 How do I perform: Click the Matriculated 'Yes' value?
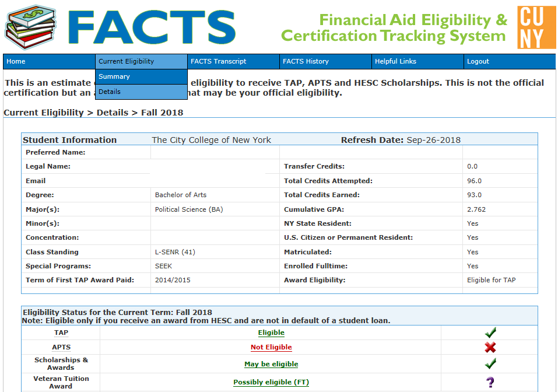pos(473,252)
